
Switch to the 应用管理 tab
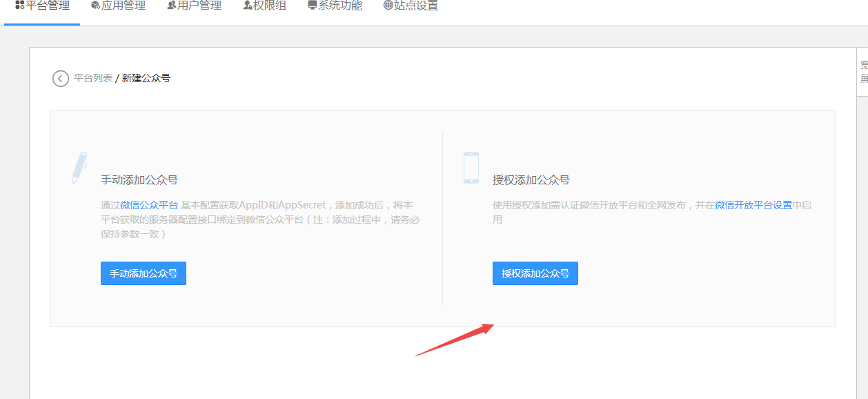tap(119, 4)
